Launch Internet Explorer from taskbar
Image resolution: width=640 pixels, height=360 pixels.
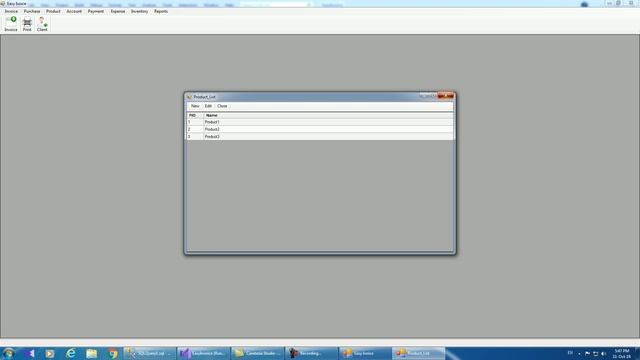(x=71, y=353)
